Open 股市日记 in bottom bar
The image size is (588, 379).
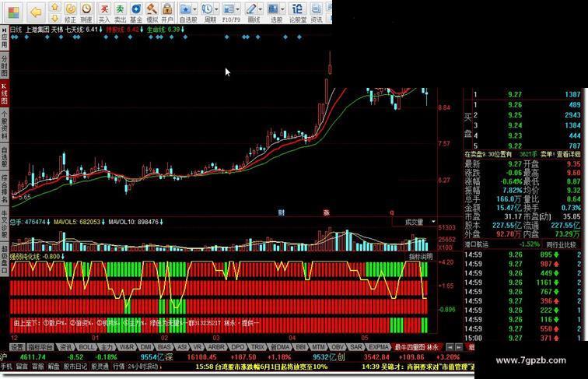tap(75, 367)
